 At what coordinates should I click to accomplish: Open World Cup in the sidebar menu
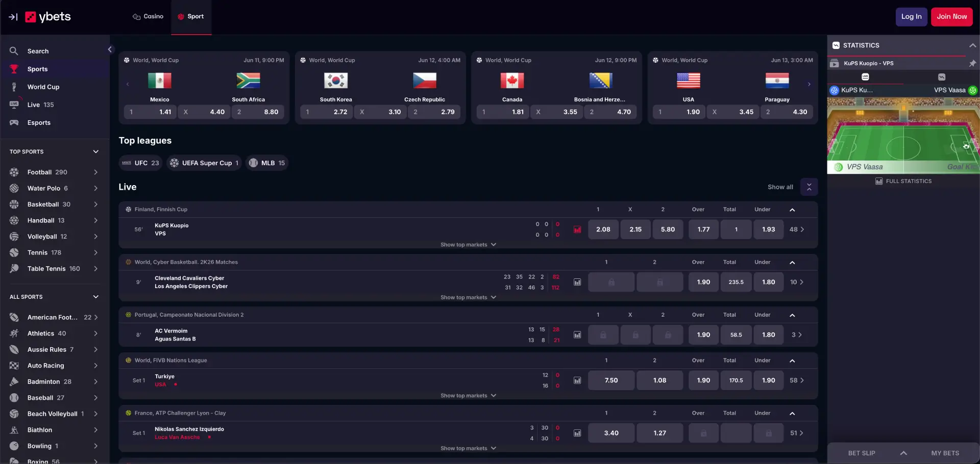(x=55, y=87)
